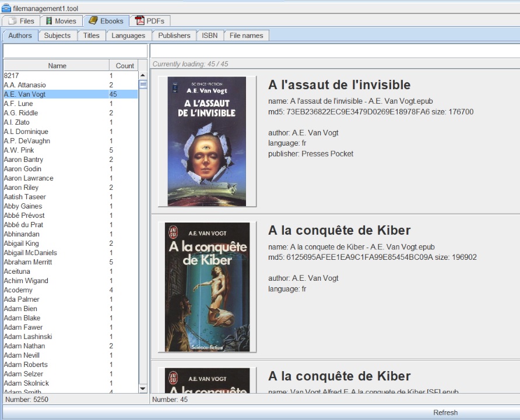The width and height of the screenshot is (520, 420).
Task: Select author "Abraham Merritt"
Action: (71, 262)
